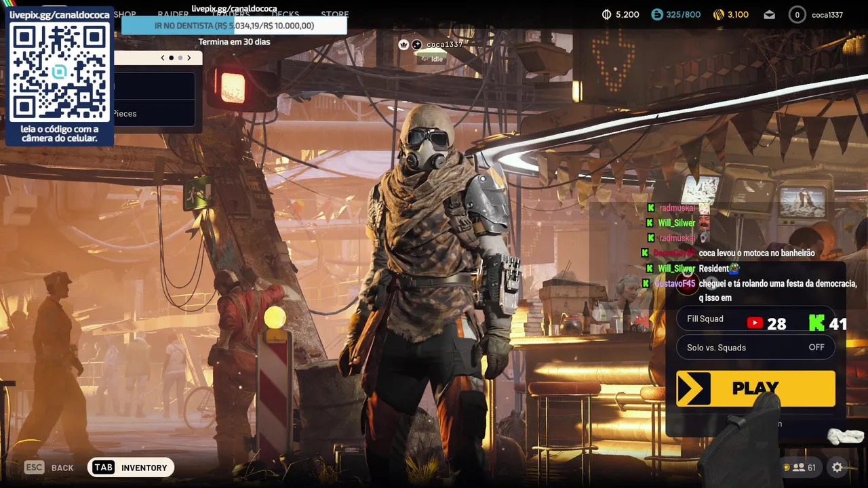Click the coca1337 party member nameplate

click(444, 44)
